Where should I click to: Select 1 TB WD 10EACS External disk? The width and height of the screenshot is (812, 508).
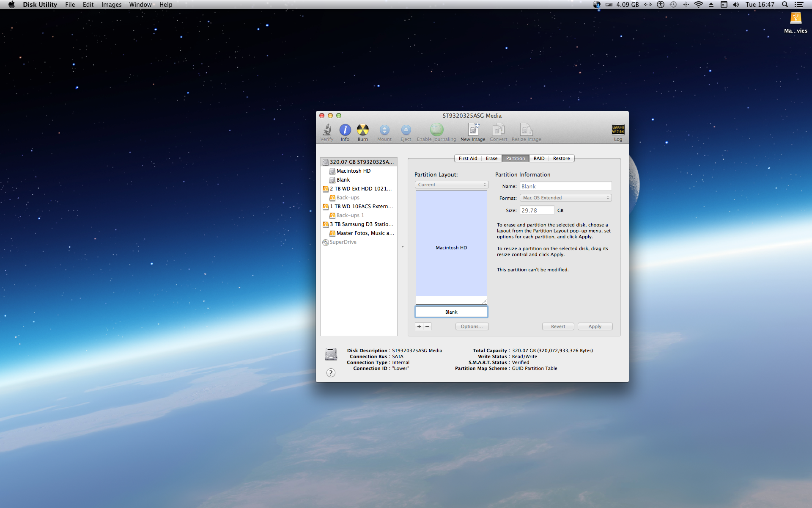(x=359, y=207)
